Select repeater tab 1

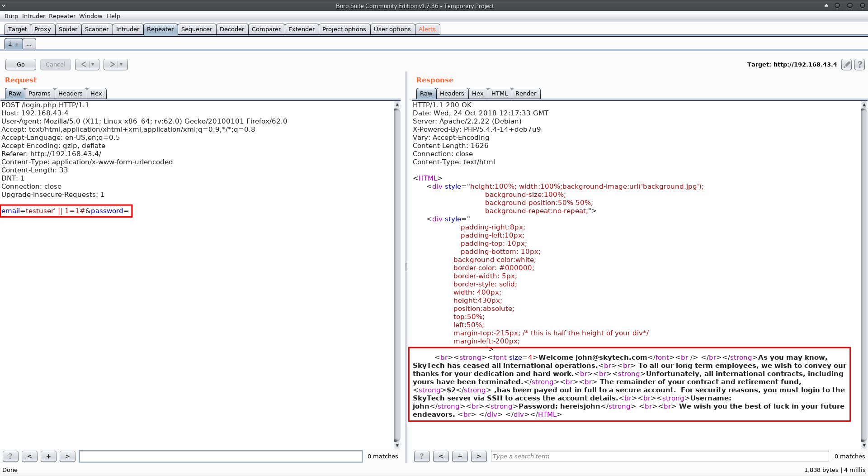coord(10,44)
